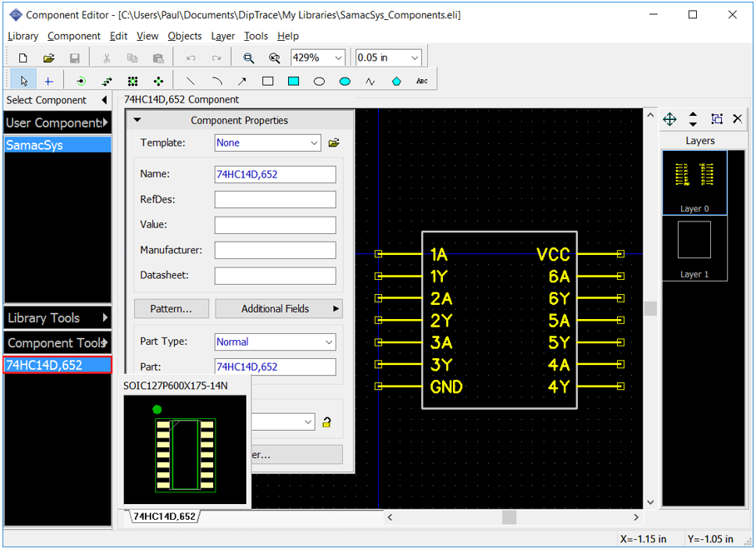Click the load template folder icon

pyautogui.click(x=334, y=142)
